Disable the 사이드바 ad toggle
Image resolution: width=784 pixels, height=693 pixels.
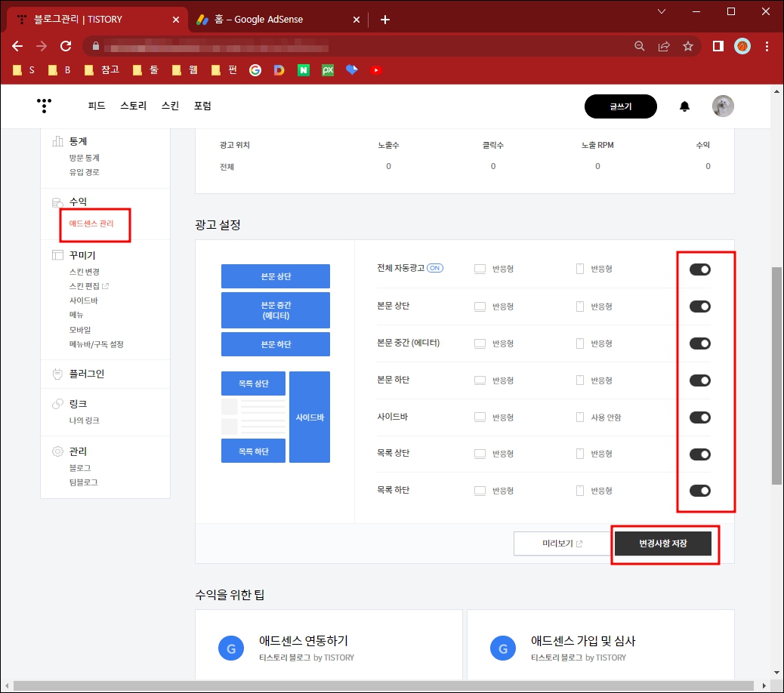coord(699,417)
